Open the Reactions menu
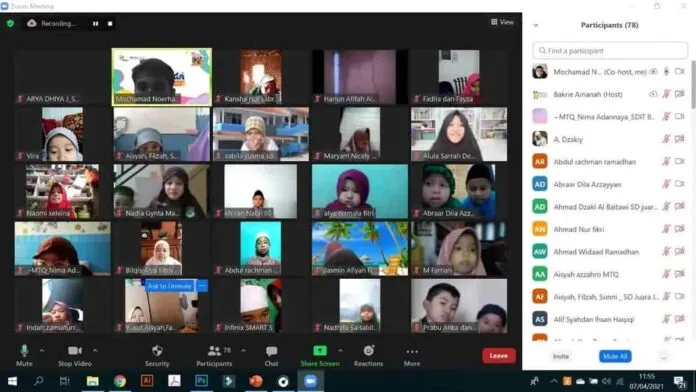The image size is (696, 392). click(x=368, y=355)
